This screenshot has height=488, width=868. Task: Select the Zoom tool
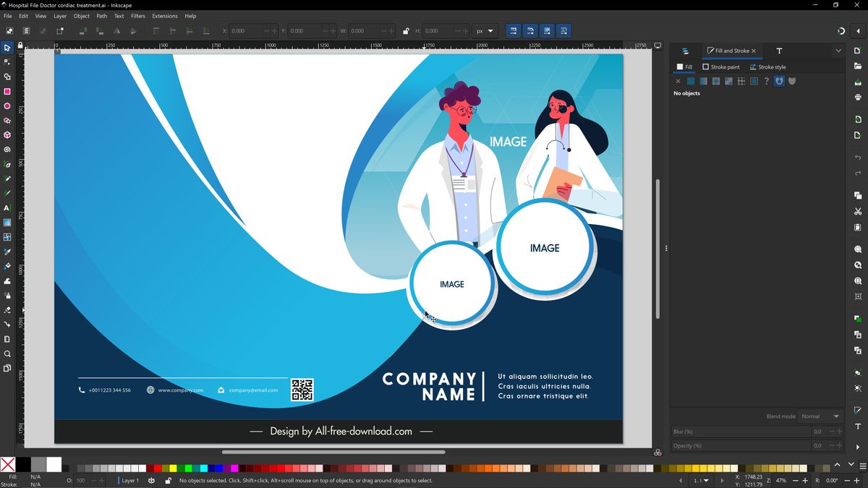coord(9,354)
